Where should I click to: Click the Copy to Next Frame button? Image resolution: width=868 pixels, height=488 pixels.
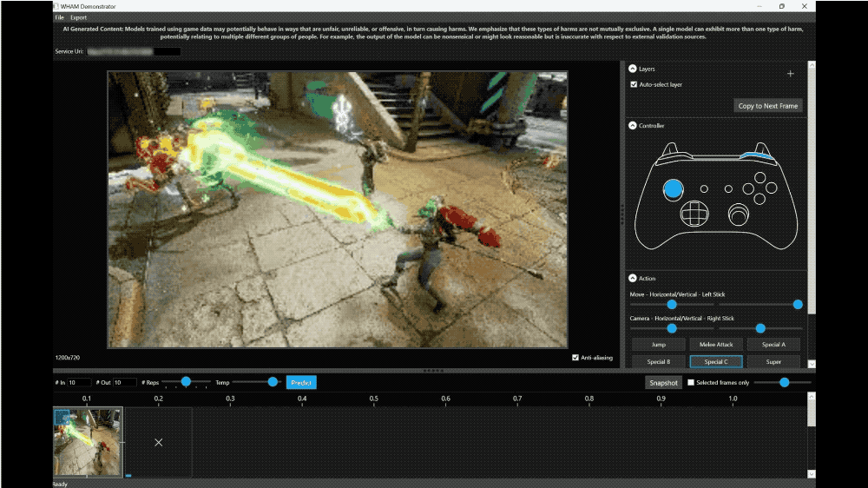pyautogui.click(x=767, y=106)
